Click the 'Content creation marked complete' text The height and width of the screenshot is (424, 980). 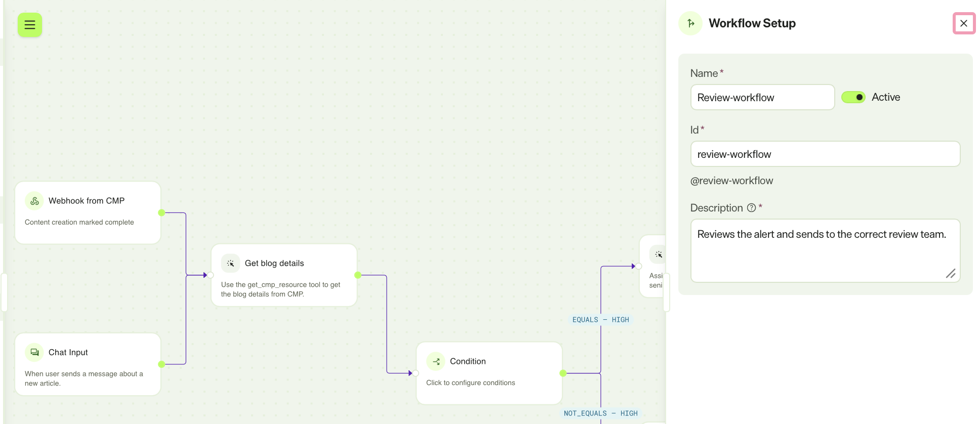[79, 222]
